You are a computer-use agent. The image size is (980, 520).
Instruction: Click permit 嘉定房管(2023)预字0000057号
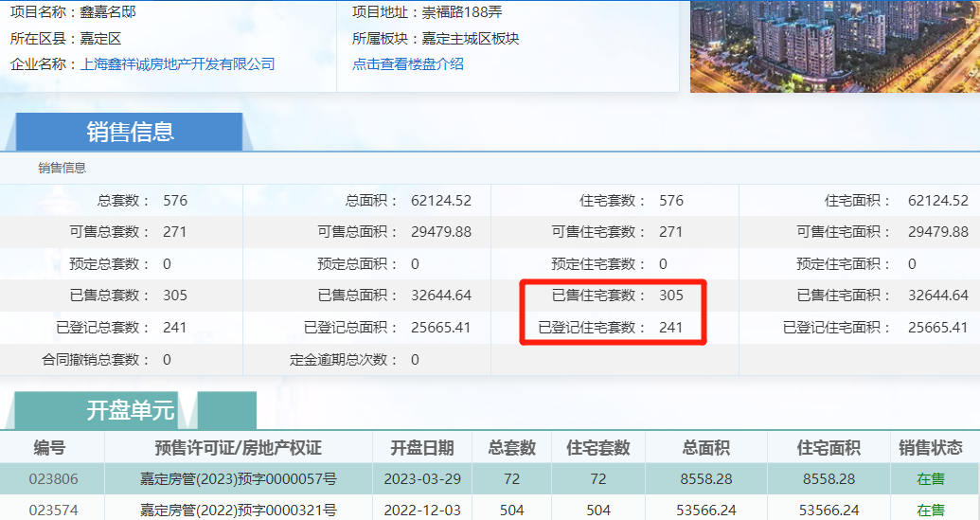pos(238,479)
